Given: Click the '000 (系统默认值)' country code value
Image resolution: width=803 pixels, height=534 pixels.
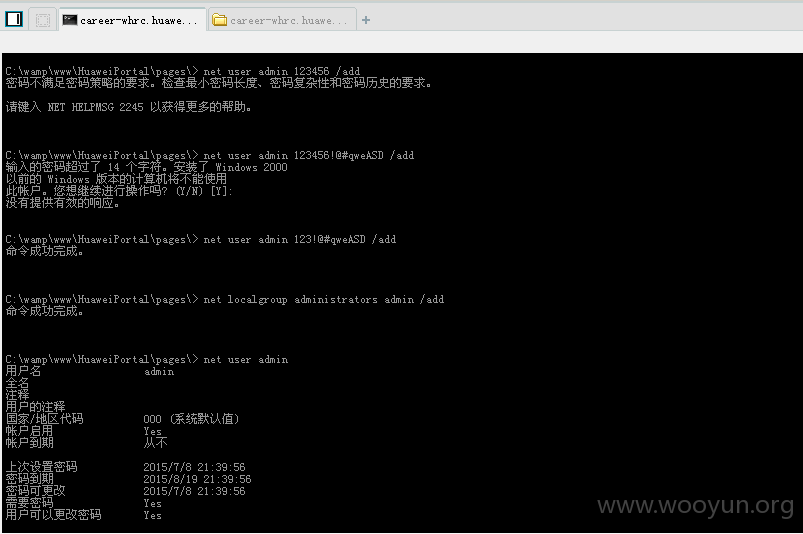Looking at the screenshot, I should point(192,419).
